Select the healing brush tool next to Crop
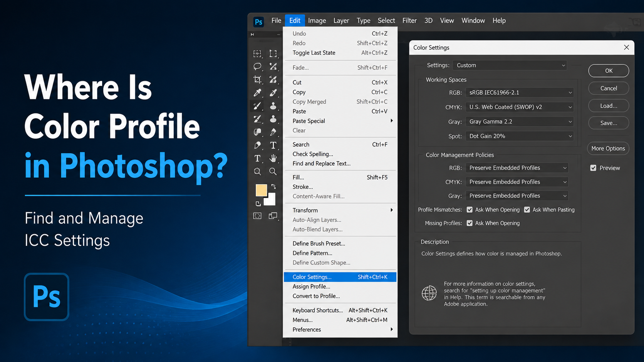Screen dimensions: 644x362 (273, 80)
